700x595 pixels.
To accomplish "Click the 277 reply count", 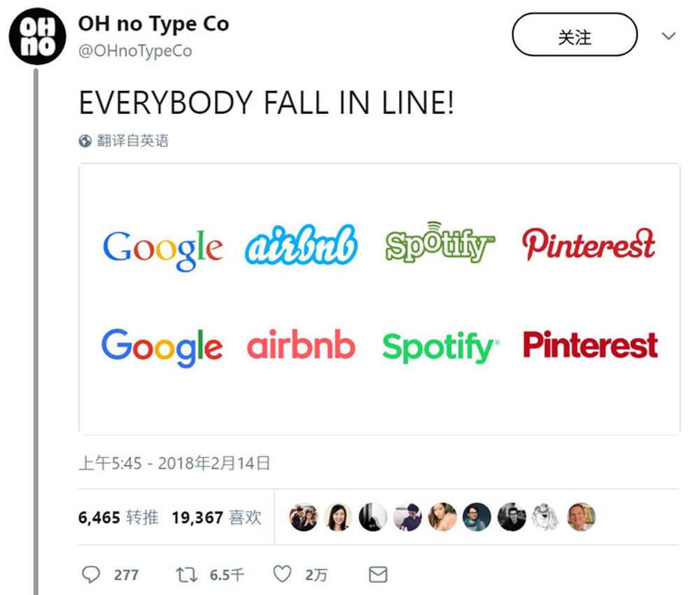I will coord(126,575).
